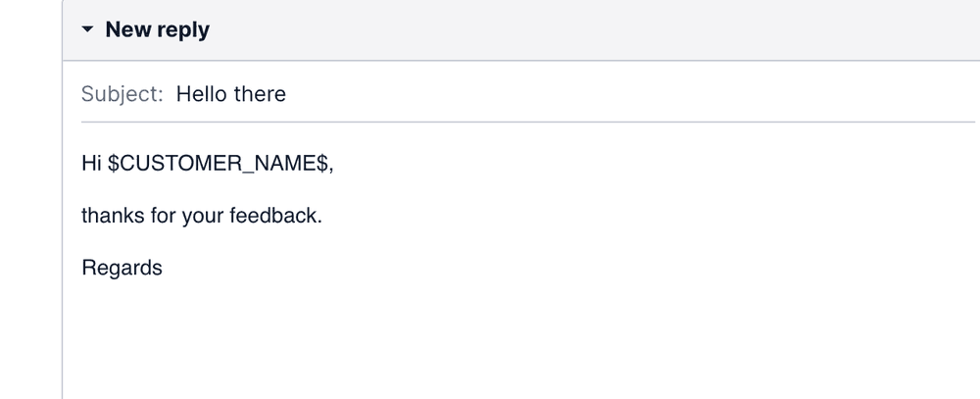
Task: Click the Subject label
Action: (x=122, y=94)
